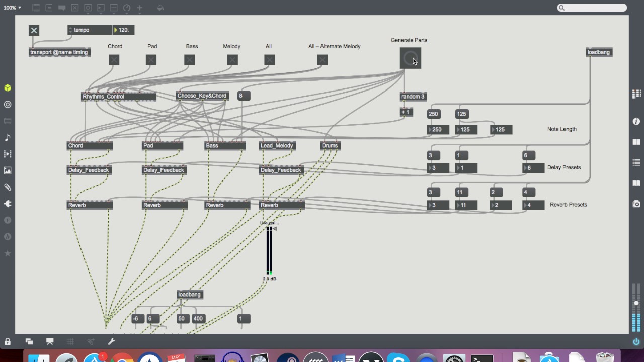Open the wrench debug icon in bottom toolbar
Image resolution: width=644 pixels, height=362 pixels.
112,341
